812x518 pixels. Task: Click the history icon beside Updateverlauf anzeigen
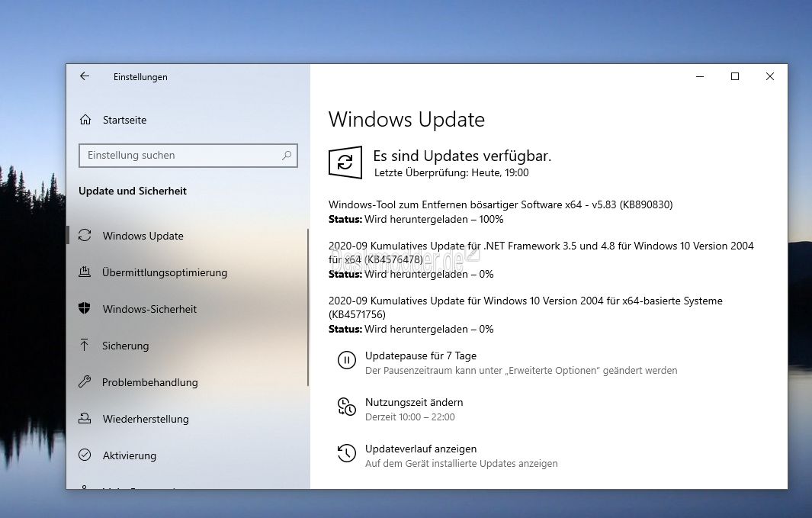[x=346, y=452]
